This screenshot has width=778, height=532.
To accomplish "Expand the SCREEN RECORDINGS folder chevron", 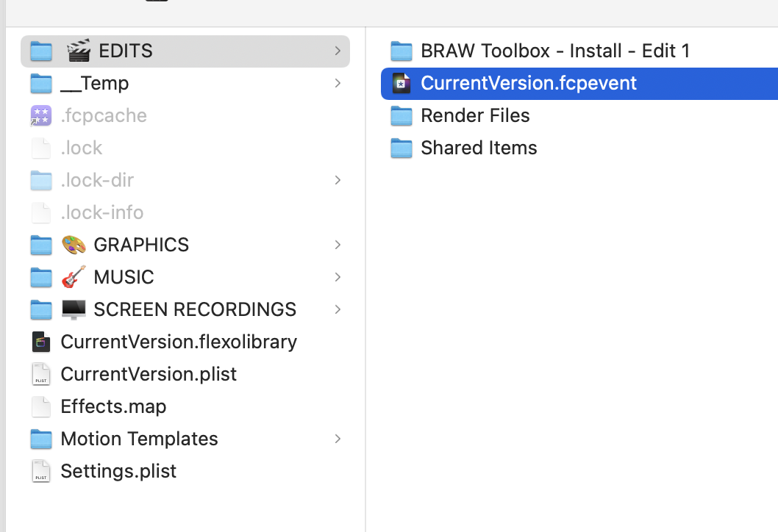I will click(x=338, y=309).
